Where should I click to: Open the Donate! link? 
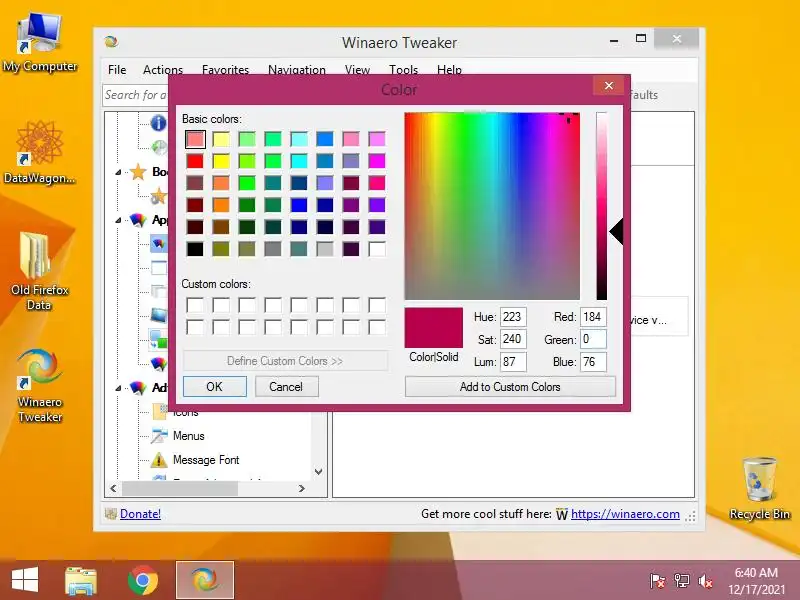140,514
